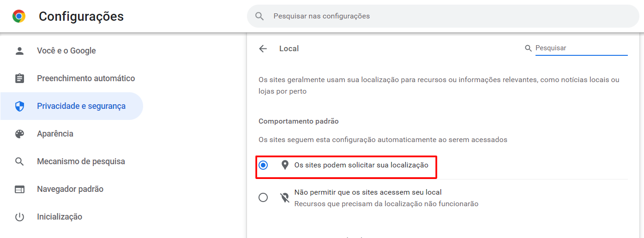The height and width of the screenshot is (238, 644).
Task: Go to Mecanismo de pesquisa settings
Action: [x=81, y=161]
